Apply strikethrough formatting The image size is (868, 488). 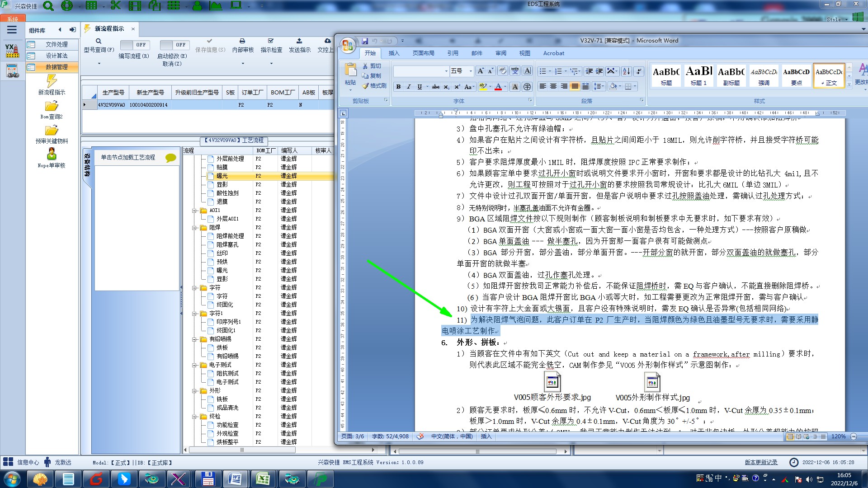point(435,87)
